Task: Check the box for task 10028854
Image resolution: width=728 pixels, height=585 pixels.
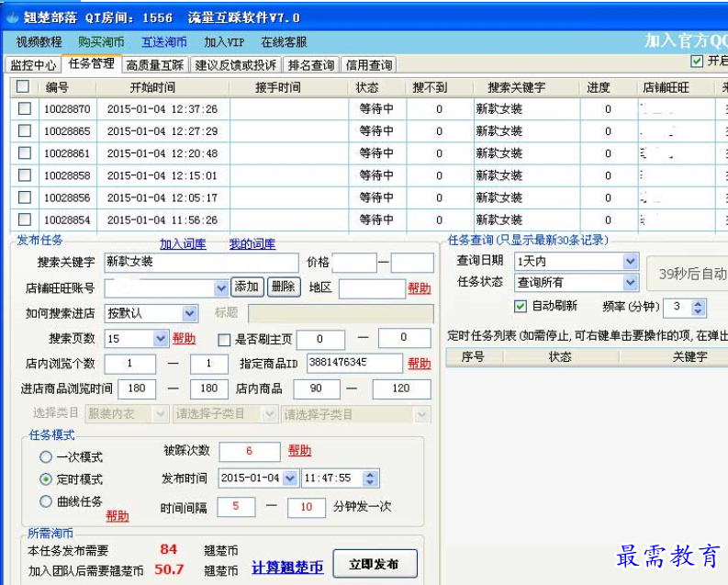Action: click(x=25, y=219)
